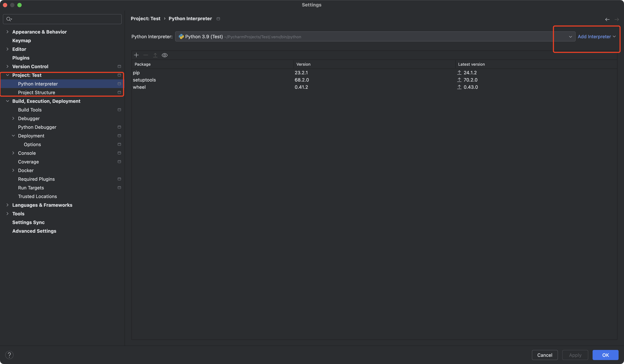The width and height of the screenshot is (624, 364).
Task: Open the Keymap settings page
Action: 21,40
